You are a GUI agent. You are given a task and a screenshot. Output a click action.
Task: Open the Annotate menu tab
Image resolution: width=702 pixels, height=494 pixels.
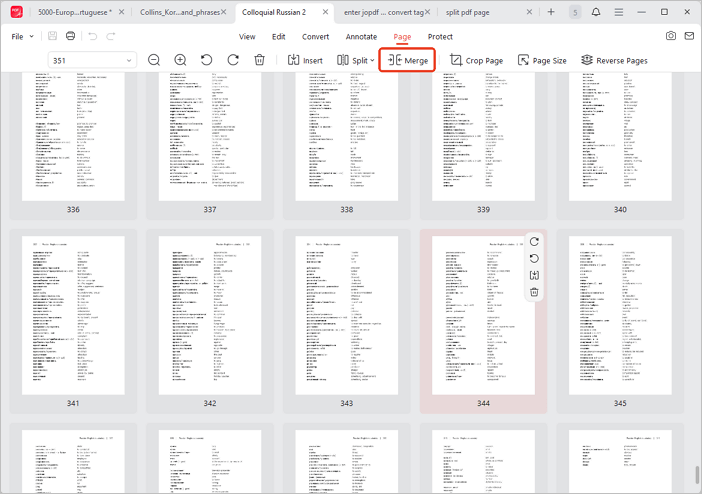pyautogui.click(x=361, y=37)
